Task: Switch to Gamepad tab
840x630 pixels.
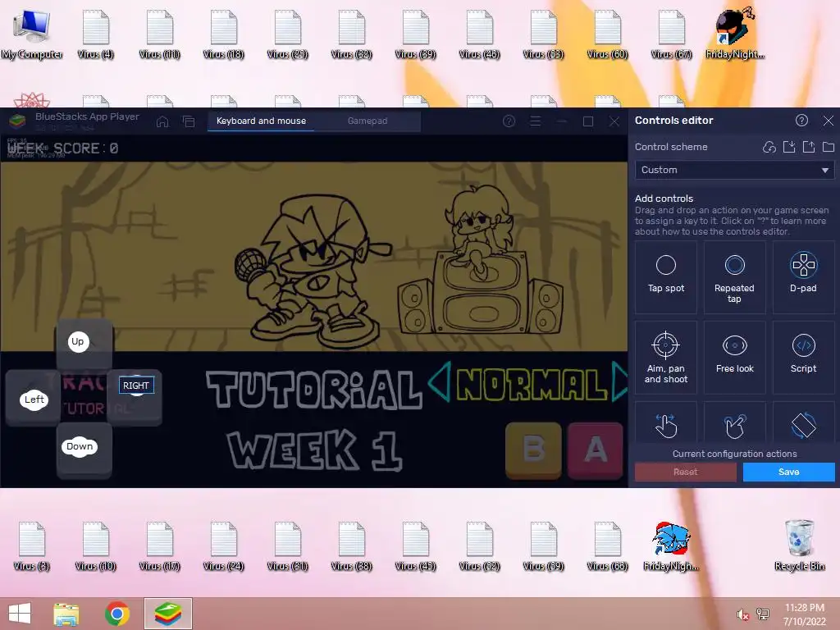Action: pos(367,121)
